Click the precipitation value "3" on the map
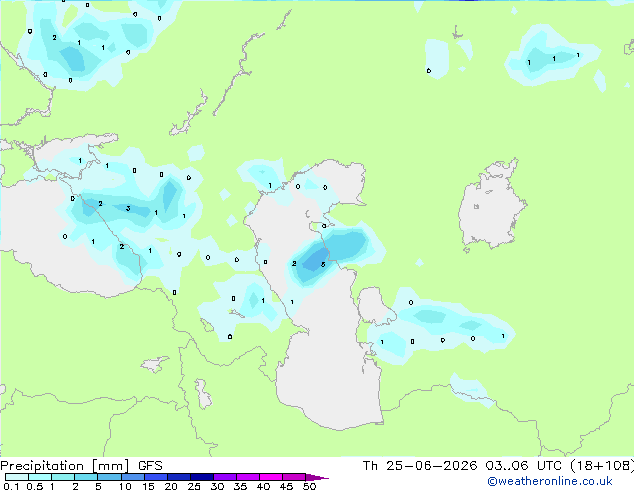The height and width of the screenshot is (490, 634). pyautogui.click(x=128, y=209)
